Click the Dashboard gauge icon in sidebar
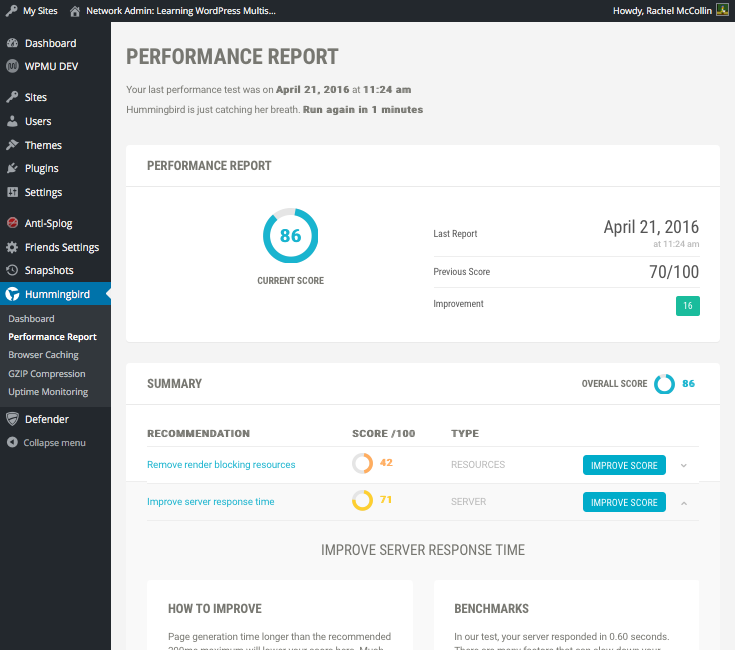The image size is (735, 650). (x=13, y=43)
